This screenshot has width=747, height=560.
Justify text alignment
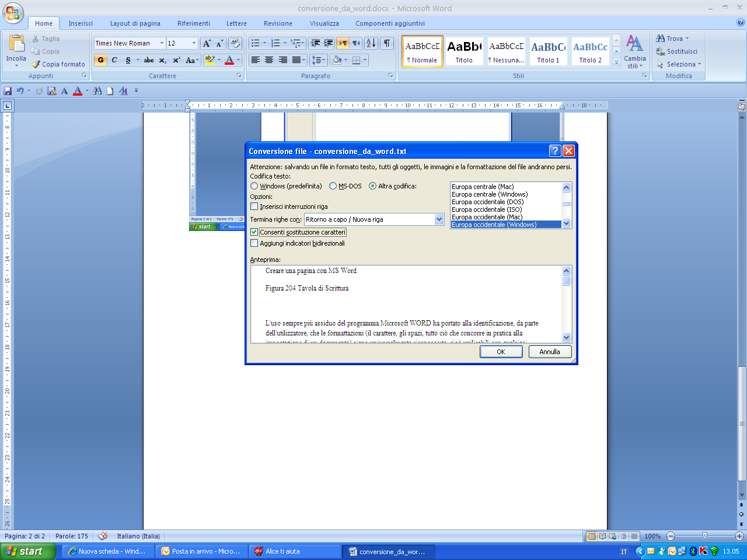point(296,60)
